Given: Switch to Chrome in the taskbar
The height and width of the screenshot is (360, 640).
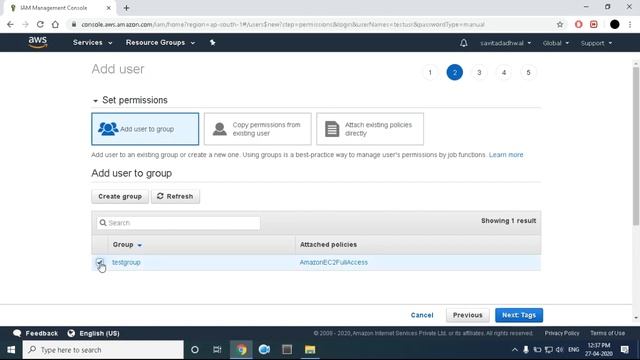Looking at the screenshot, I should click(241, 350).
